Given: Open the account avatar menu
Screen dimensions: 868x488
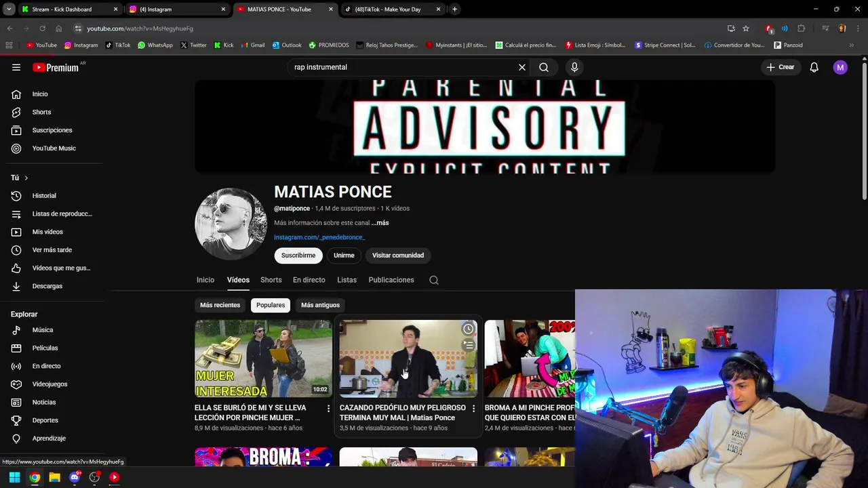Looking at the screenshot, I should 840,67.
